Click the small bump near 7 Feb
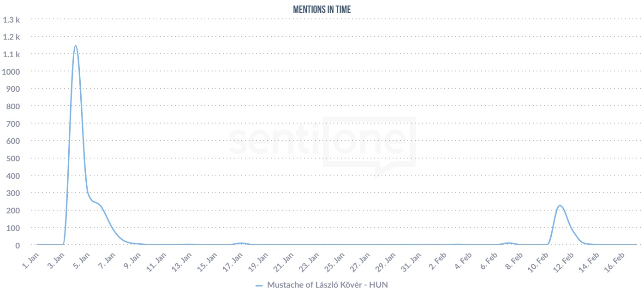Screen dimensions: 644x295 pos(508,243)
